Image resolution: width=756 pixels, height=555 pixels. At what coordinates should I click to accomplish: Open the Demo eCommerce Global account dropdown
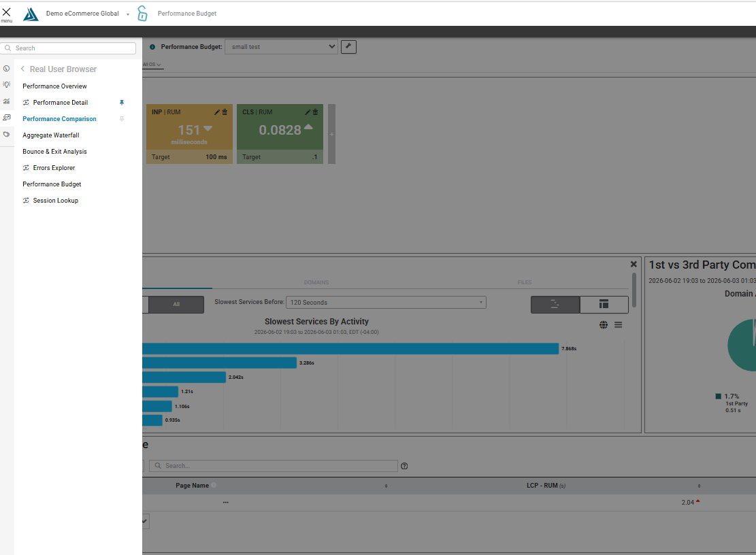pos(87,14)
